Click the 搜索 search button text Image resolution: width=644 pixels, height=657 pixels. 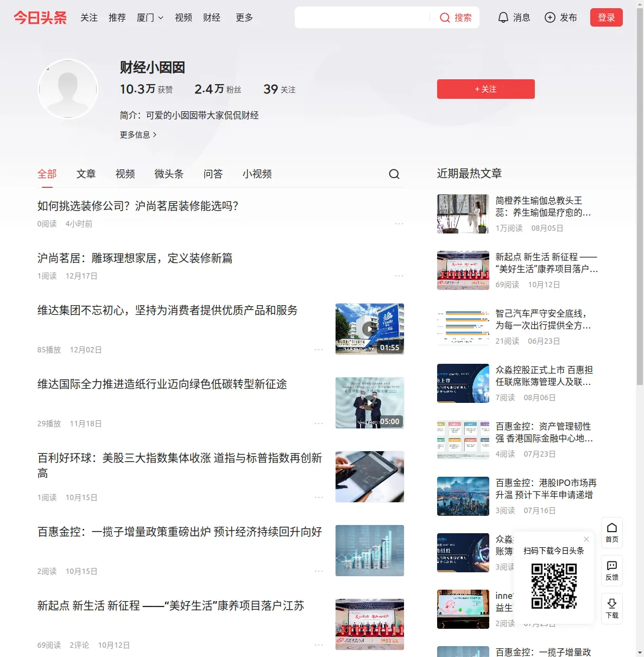coord(463,18)
